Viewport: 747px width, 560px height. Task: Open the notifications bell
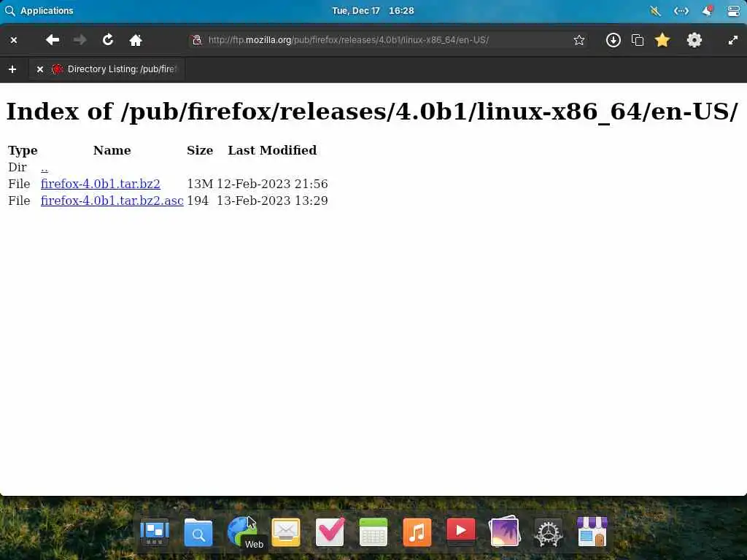tap(708, 10)
